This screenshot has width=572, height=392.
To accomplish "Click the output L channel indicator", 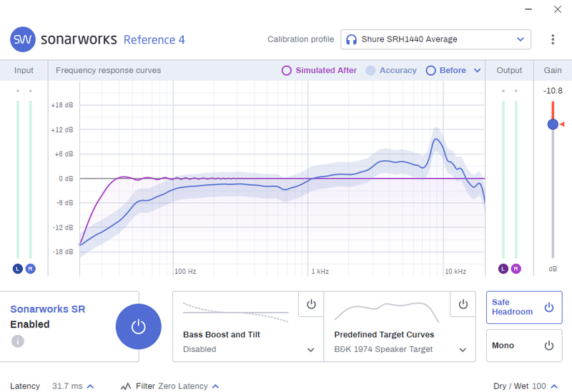I will click(x=503, y=269).
